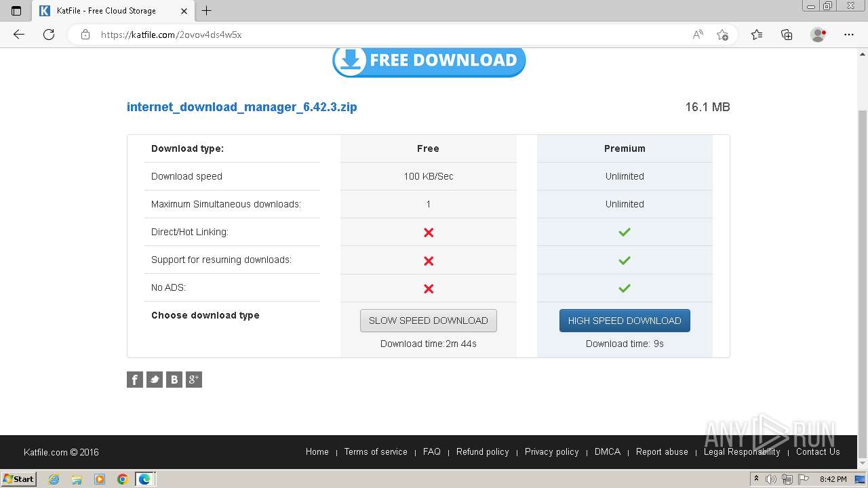Click the Premium column header
Screen dimensions: 868x488
(x=625, y=148)
